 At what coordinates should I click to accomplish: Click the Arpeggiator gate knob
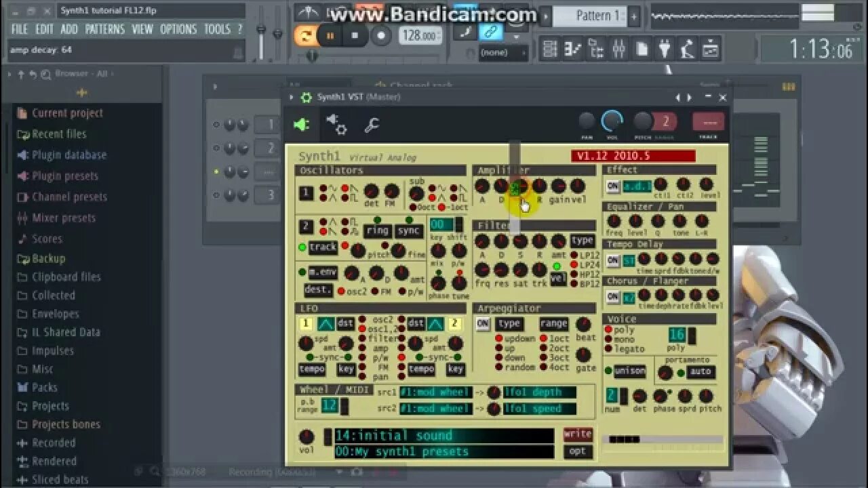[584, 354]
